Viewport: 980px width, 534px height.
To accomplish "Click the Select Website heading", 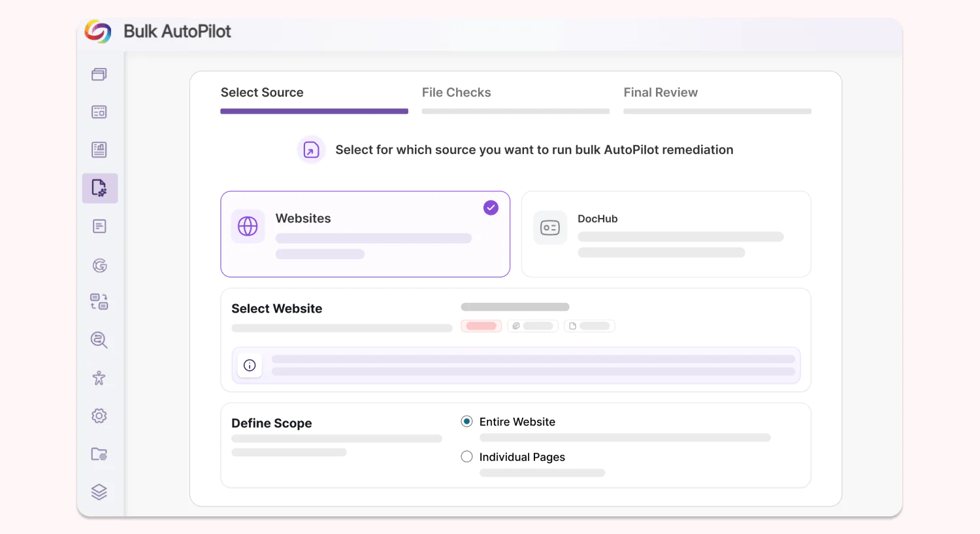I will [277, 309].
